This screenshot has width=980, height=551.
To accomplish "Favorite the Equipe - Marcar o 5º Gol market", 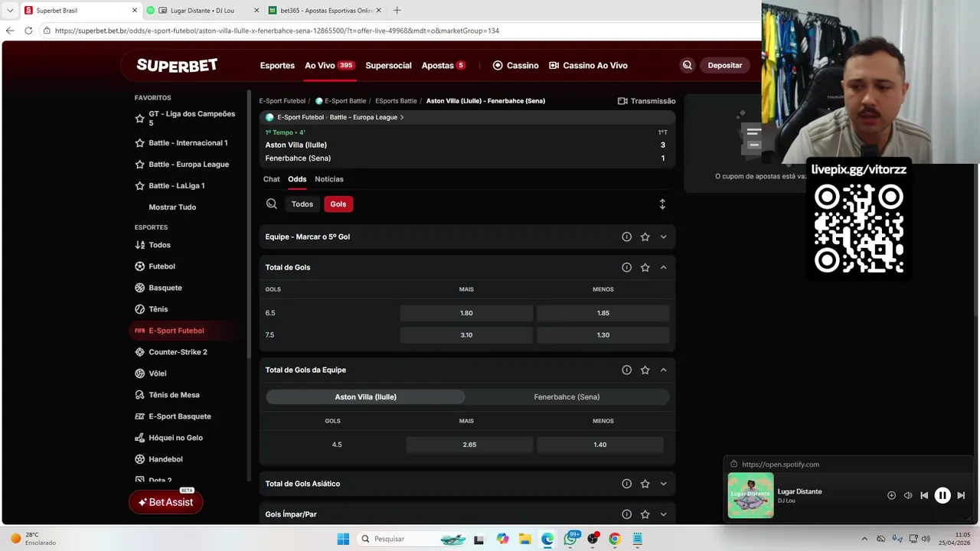I will tap(645, 237).
